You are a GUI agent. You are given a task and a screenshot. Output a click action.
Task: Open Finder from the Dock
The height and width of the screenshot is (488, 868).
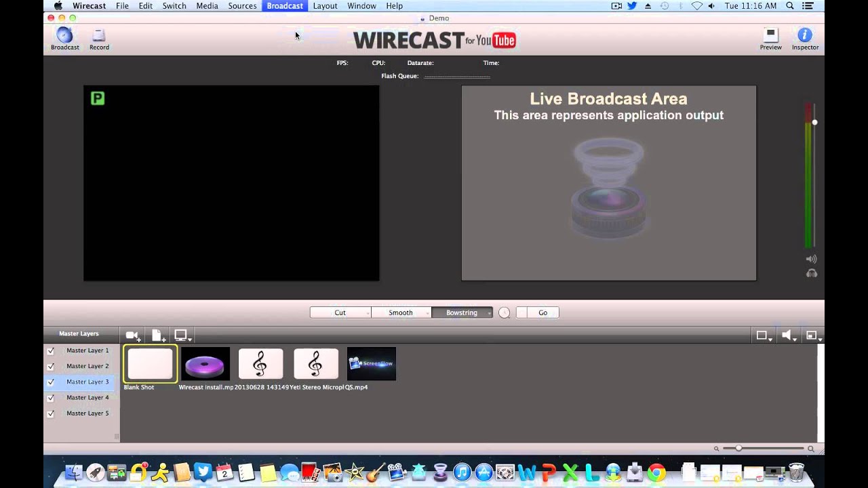pyautogui.click(x=73, y=472)
